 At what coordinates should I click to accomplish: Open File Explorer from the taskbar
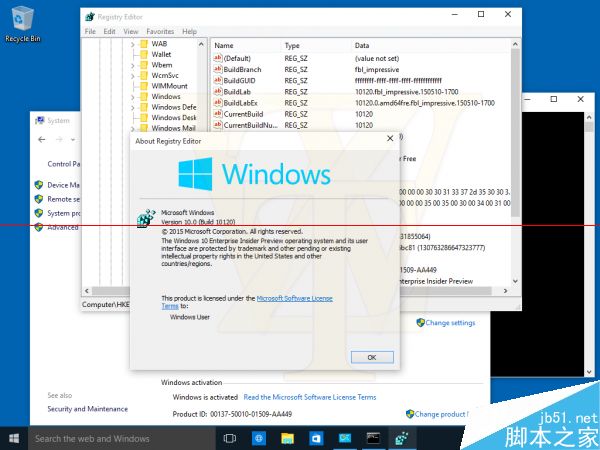pyautogui.click(x=287, y=439)
